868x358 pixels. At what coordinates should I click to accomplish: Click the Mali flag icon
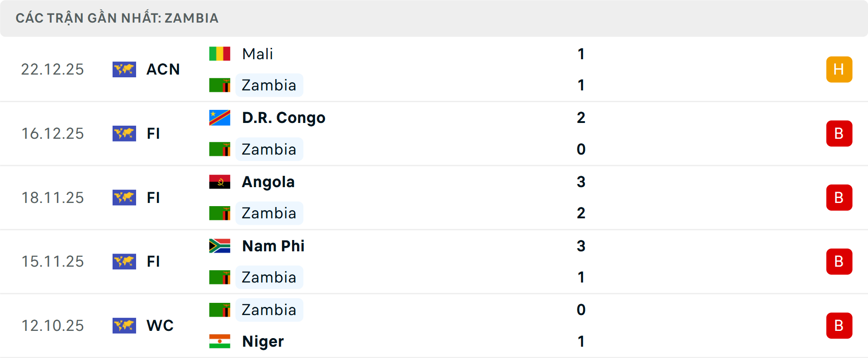tap(220, 53)
